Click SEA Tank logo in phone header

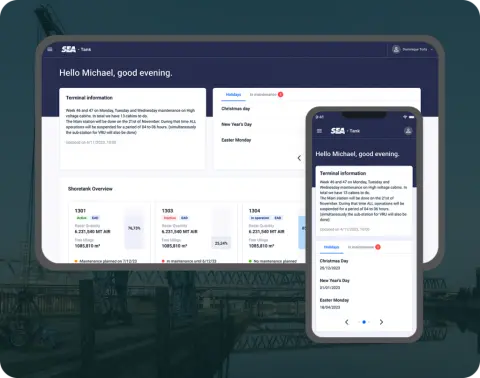pyautogui.click(x=345, y=131)
